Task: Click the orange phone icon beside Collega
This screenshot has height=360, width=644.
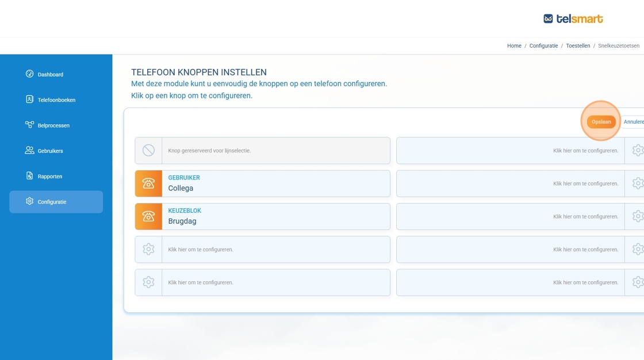Action: [x=148, y=183]
